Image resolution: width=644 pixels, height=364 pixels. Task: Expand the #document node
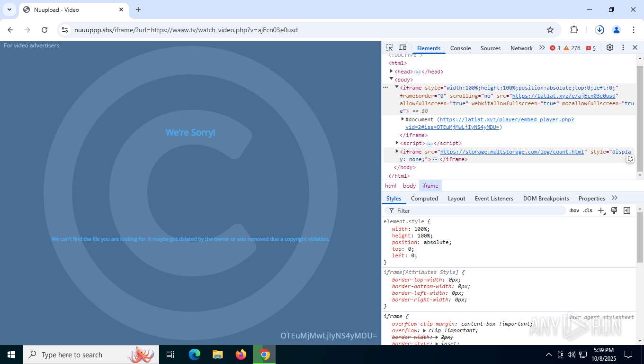(x=402, y=119)
